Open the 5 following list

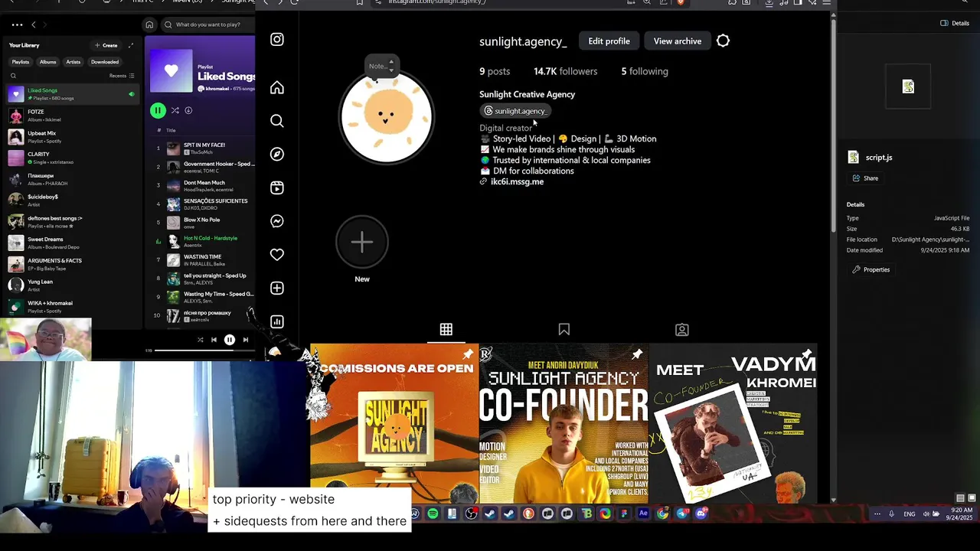click(x=645, y=71)
